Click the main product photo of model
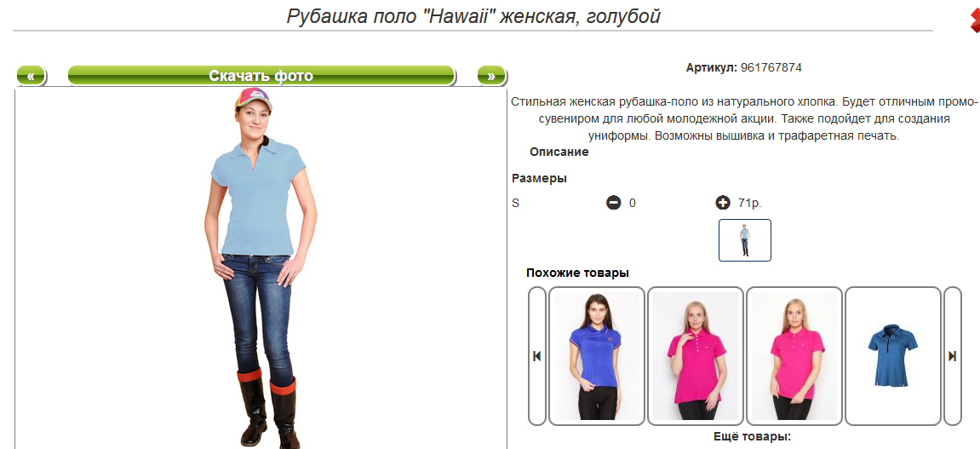The image size is (980, 449). click(x=261, y=268)
